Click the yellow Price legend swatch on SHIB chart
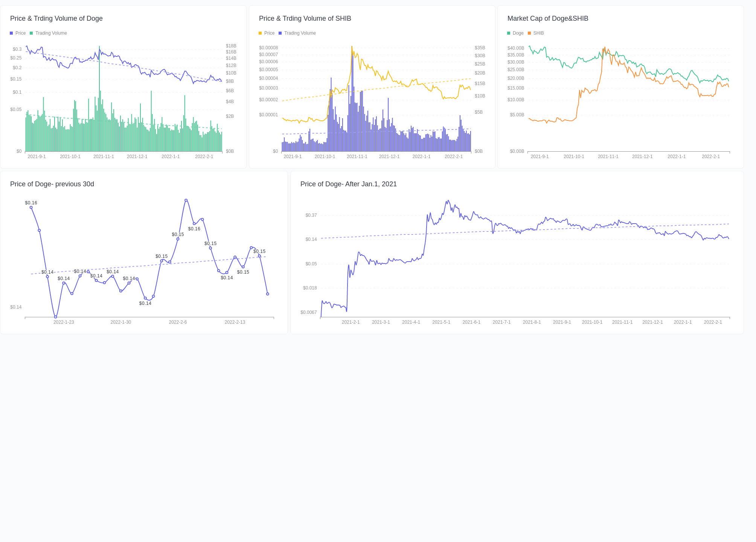The width and height of the screenshot is (756, 542). tap(260, 33)
